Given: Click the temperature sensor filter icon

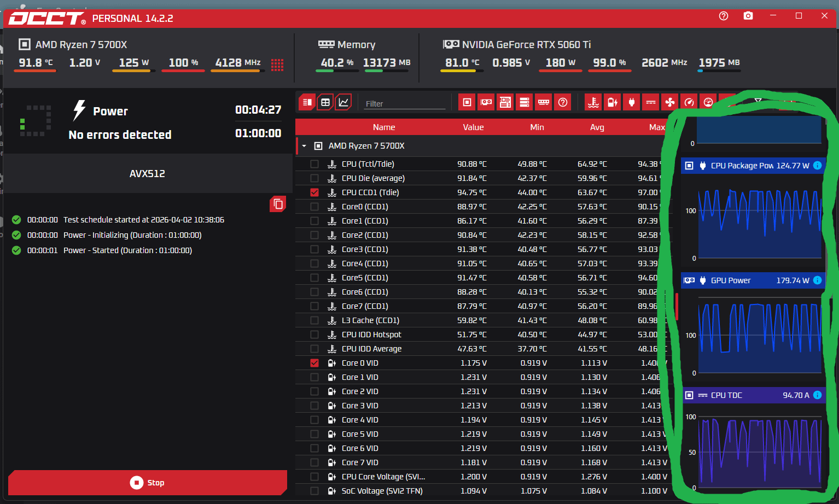Looking at the screenshot, I should tap(593, 102).
